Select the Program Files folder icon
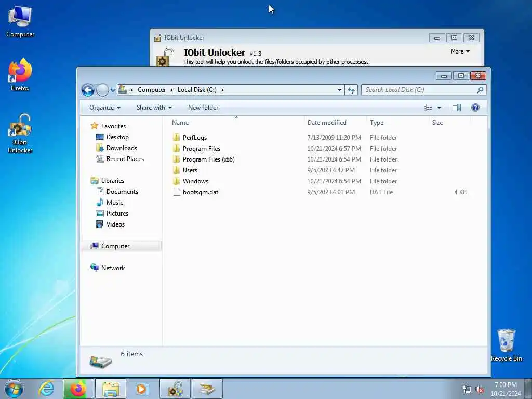This screenshot has width=532, height=399. pyautogui.click(x=177, y=148)
